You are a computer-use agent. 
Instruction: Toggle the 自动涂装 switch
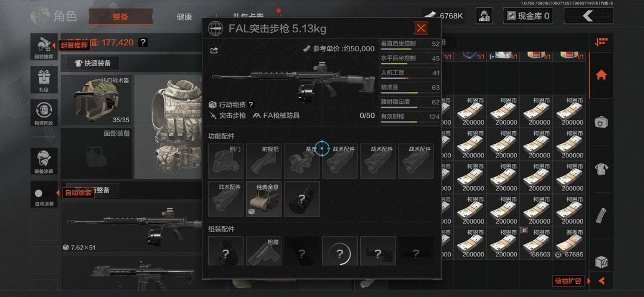[x=44, y=193]
